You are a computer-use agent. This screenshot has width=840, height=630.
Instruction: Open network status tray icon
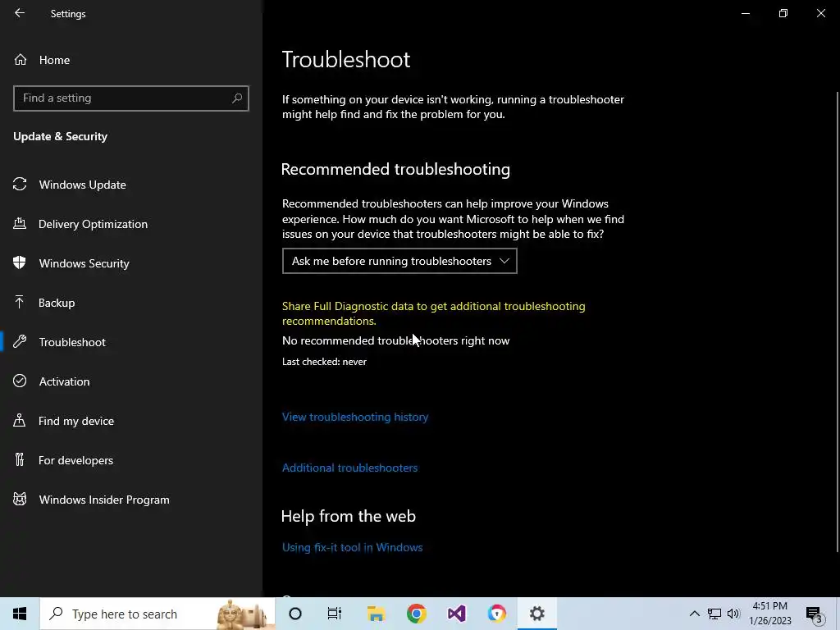714,614
